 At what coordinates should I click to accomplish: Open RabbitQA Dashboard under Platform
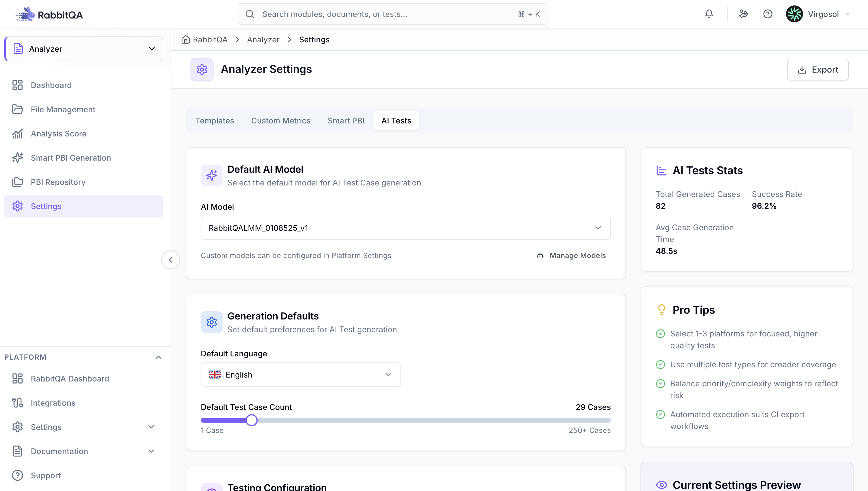pyautogui.click(x=83, y=378)
